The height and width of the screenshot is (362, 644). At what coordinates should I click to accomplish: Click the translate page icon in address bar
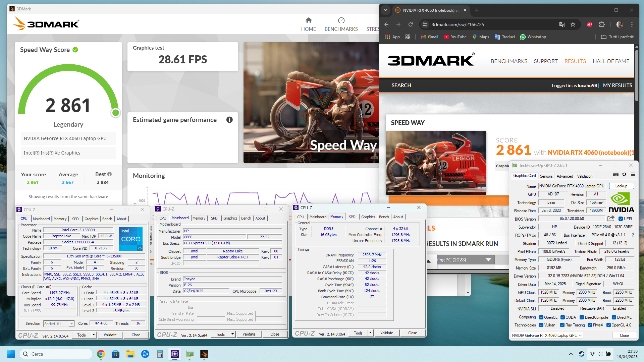(x=562, y=24)
